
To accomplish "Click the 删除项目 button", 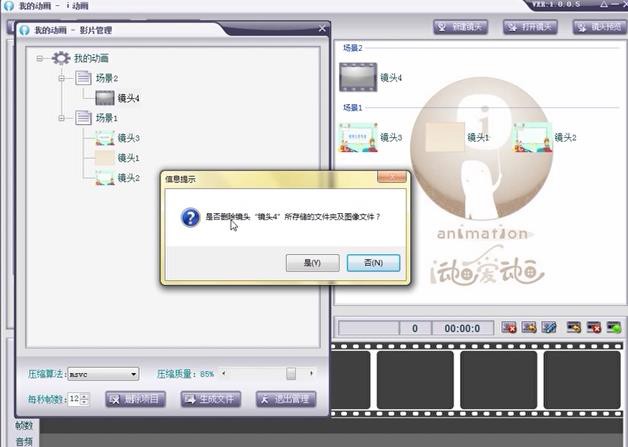I will click(135, 399).
